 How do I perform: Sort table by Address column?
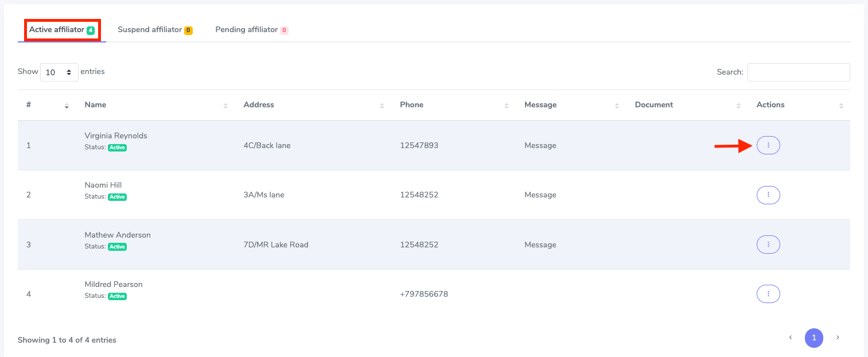259,105
